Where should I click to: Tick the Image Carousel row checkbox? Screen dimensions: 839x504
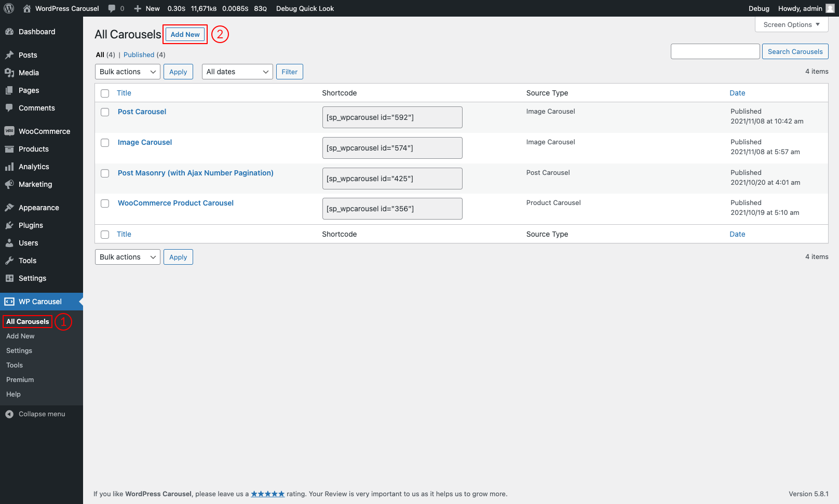pyautogui.click(x=105, y=143)
